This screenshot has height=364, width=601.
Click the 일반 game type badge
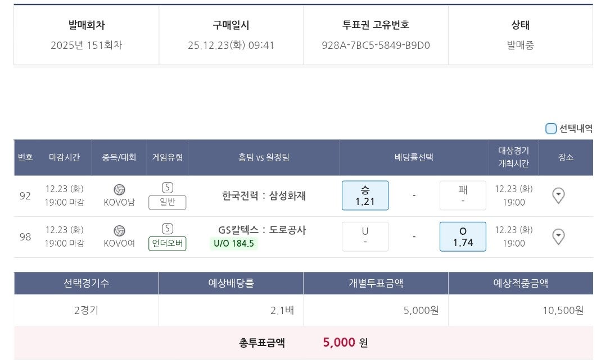pyautogui.click(x=167, y=202)
